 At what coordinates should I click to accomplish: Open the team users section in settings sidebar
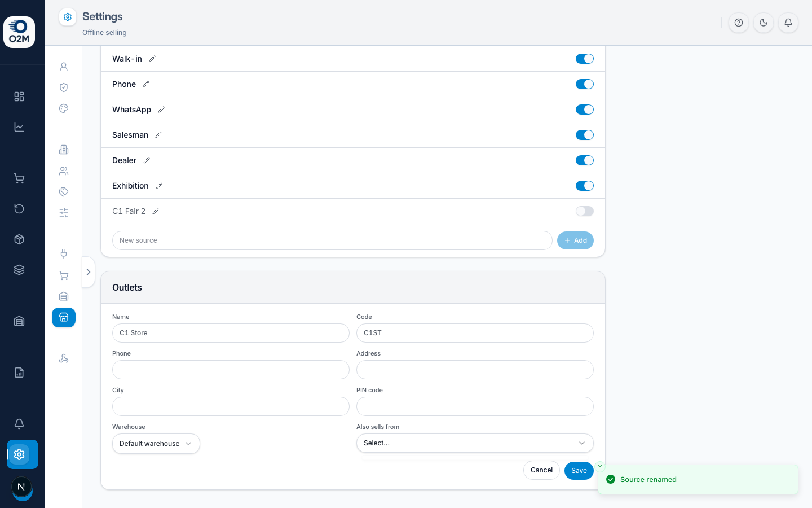64,171
